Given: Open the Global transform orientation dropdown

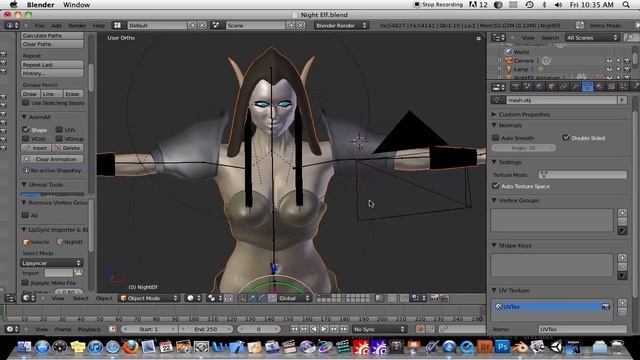Looking at the screenshot, I should pyautogui.click(x=294, y=298).
